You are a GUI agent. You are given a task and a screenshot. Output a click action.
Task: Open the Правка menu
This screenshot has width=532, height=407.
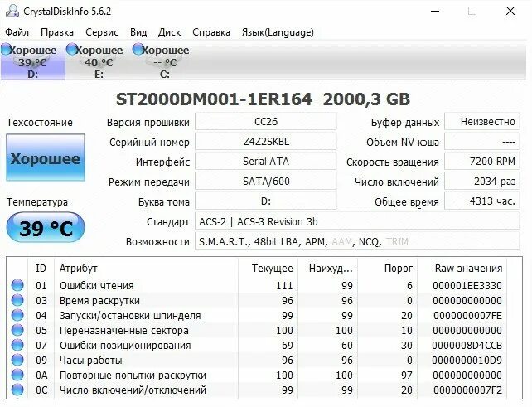pos(57,32)
